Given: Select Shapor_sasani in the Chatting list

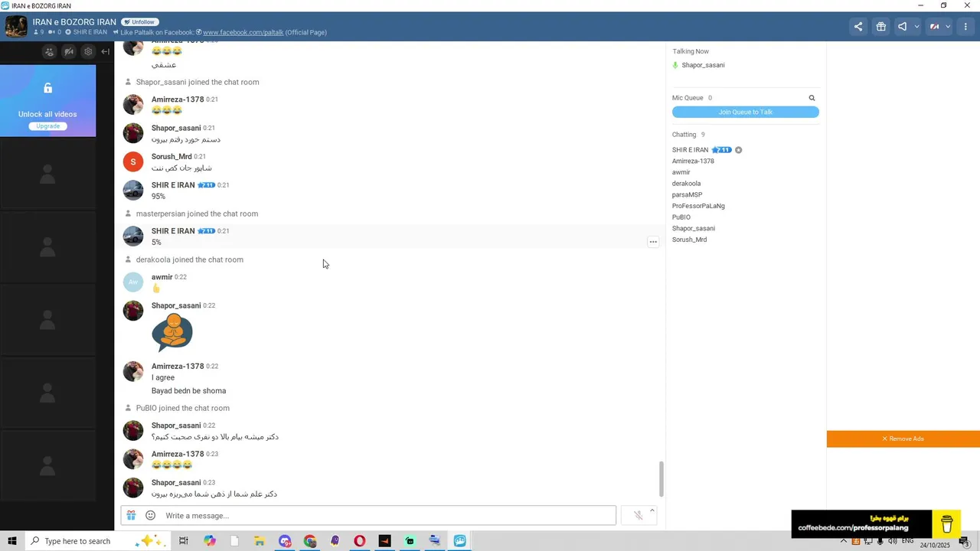Looking at the screenshot, I should click(x=694, y=229).
